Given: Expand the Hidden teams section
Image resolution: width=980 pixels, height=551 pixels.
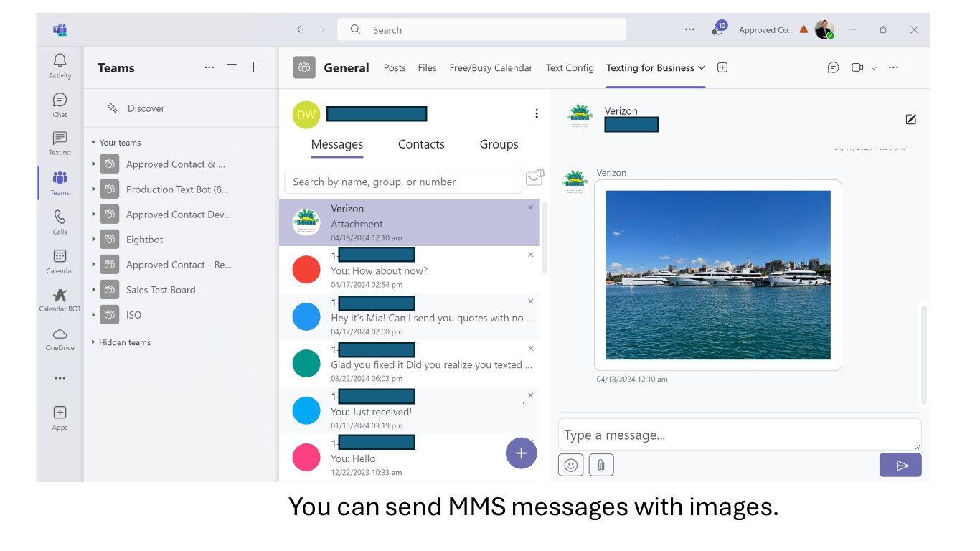Looking at the screenshot, I should [x=93, y=342].
